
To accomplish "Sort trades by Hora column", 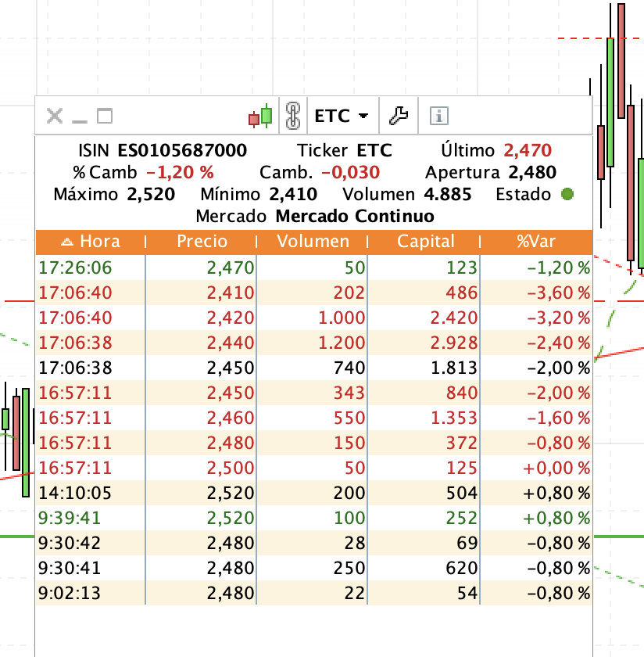I will (x=91, y=242).
